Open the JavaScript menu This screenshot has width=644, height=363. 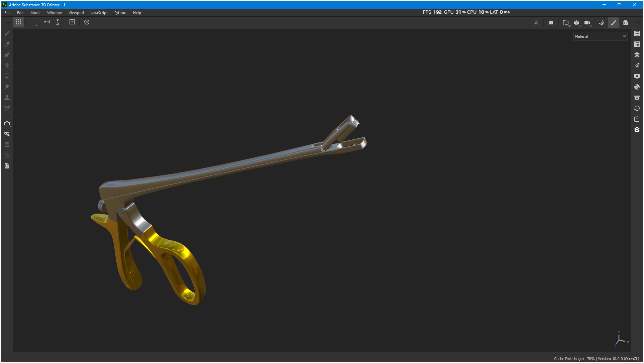(x=99, y=13)
